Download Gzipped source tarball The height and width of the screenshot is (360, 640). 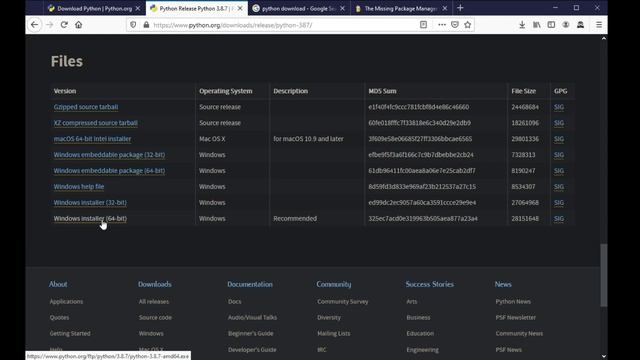[x=86, y=107]
